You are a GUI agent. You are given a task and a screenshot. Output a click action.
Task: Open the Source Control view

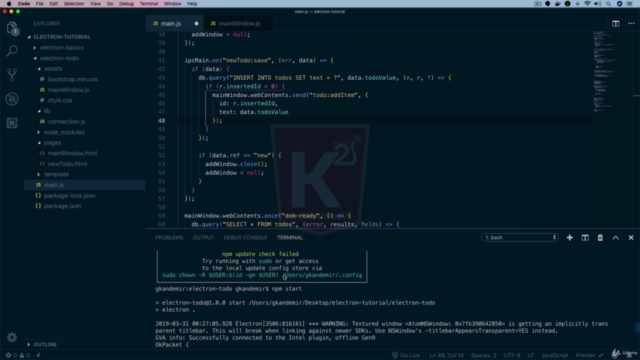(x=12, y=75)
